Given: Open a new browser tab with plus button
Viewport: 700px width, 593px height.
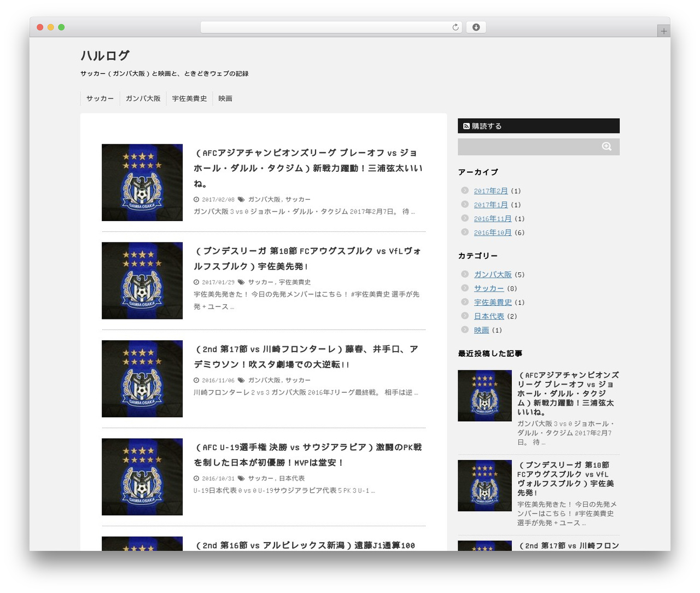Looking at the screenshot, I should coord(664,31).
